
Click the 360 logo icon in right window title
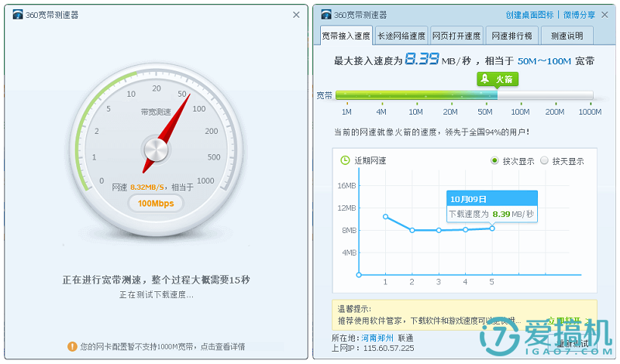tap(326, 15)
